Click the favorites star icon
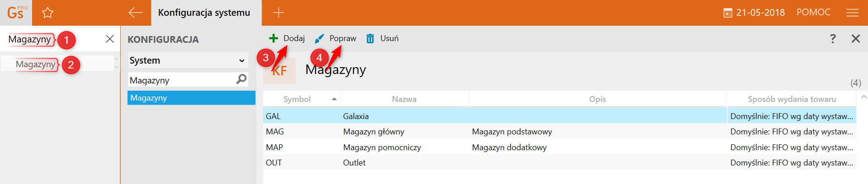The height and width of the screenshot is (184, 868). pyautogui.click(x=47, y=13)
